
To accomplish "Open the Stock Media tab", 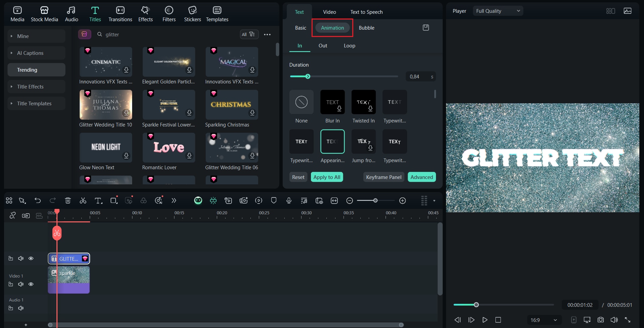I will pos(44,14).
